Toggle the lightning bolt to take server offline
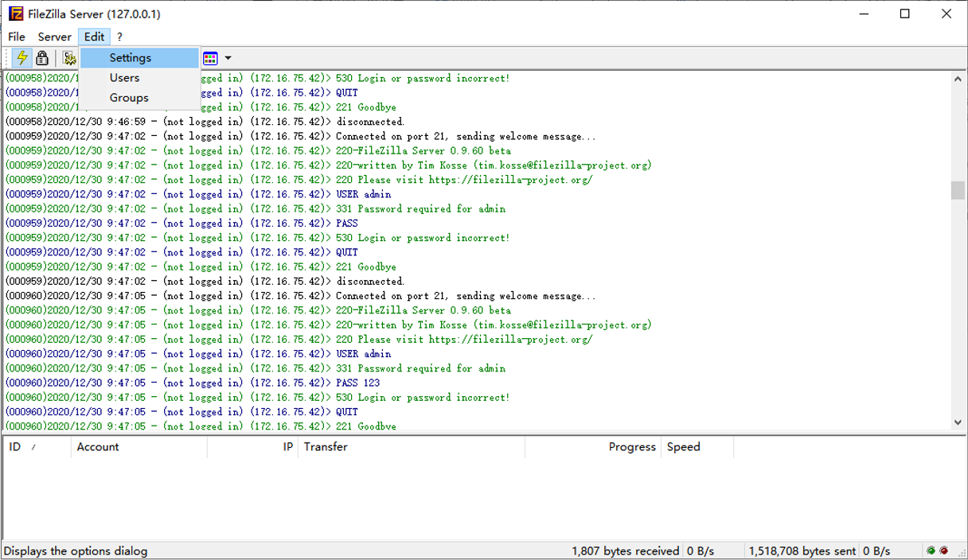The image size is (968, 560). coord(22,57)
